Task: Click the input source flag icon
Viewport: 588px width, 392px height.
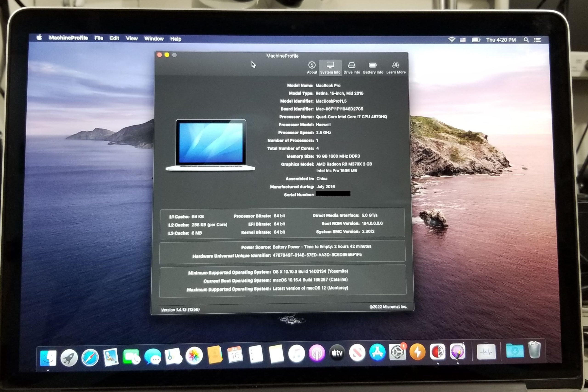Action: [x=463, y=40]
